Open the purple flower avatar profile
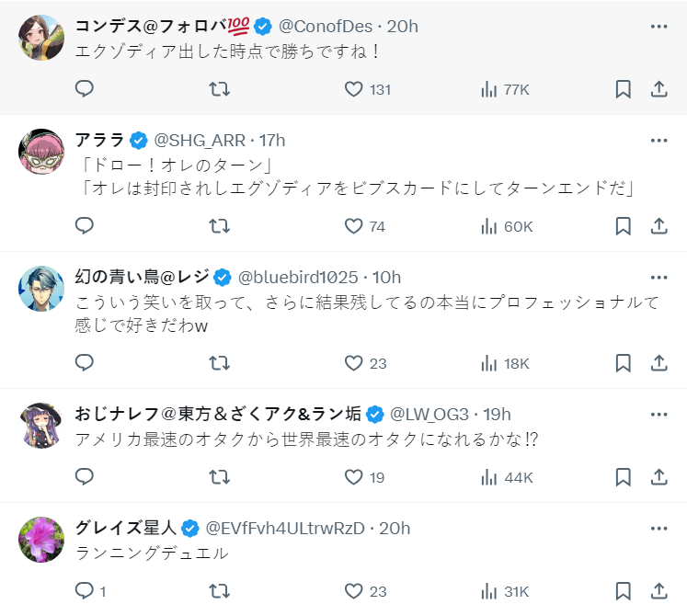 click(41, 540)
